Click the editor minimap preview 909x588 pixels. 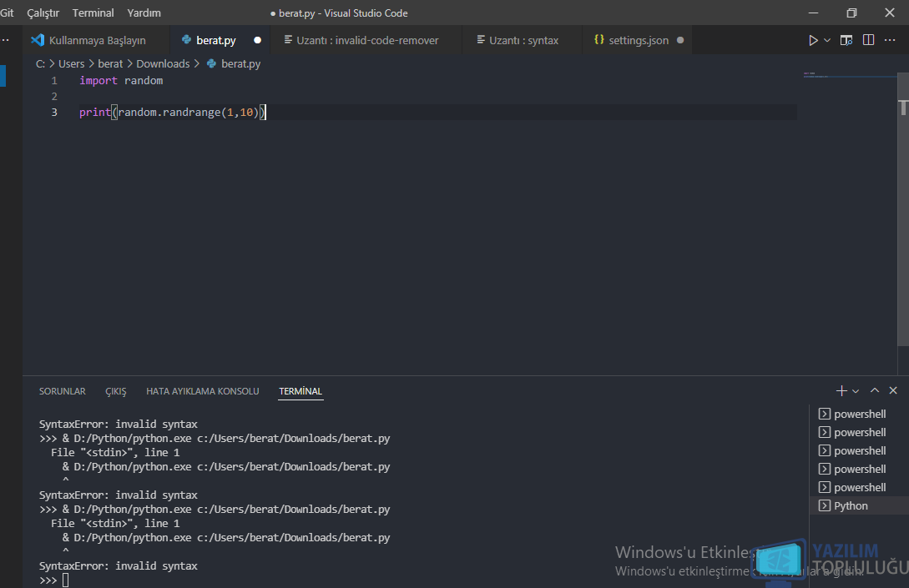click(x=849, y=75)
